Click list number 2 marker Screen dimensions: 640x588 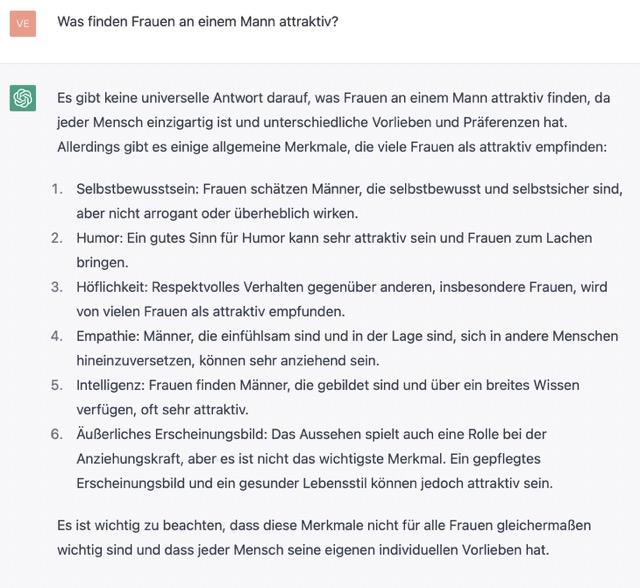point(56,238)
